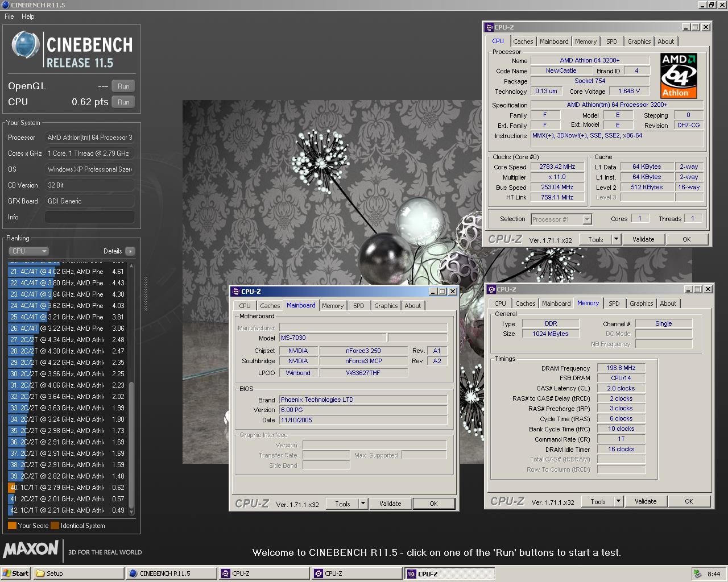
Task: Select ranking row 40 with score 0.62
Action: 67,488
